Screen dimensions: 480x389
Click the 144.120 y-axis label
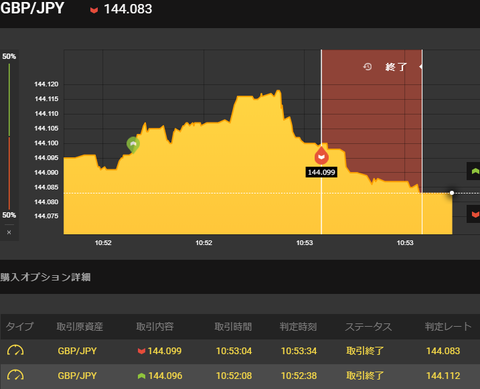(46, 84)
